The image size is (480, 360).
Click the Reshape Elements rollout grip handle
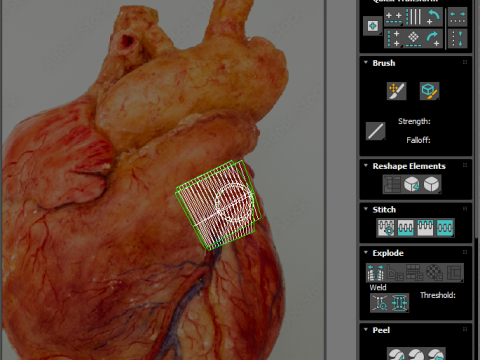click(465, 165)
